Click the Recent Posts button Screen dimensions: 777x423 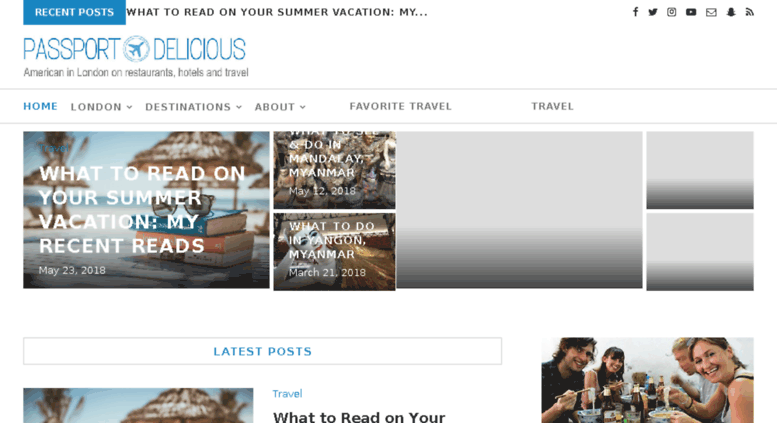tap(74, 12)
